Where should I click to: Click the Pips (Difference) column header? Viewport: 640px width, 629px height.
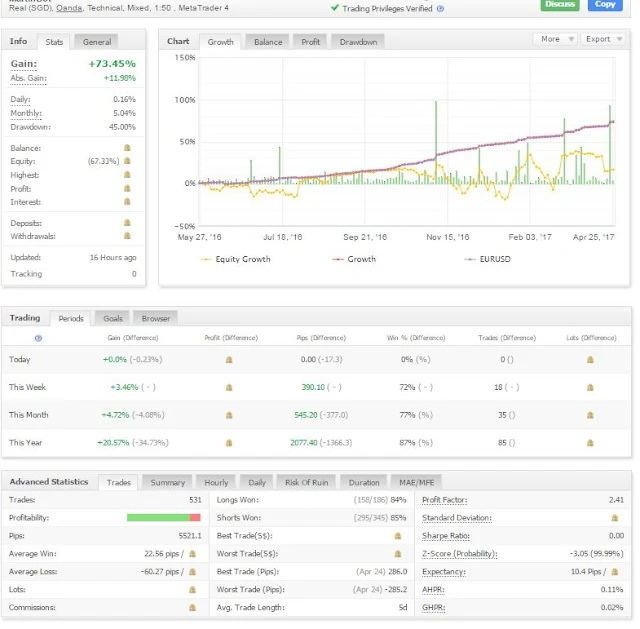tap(321, 338)
